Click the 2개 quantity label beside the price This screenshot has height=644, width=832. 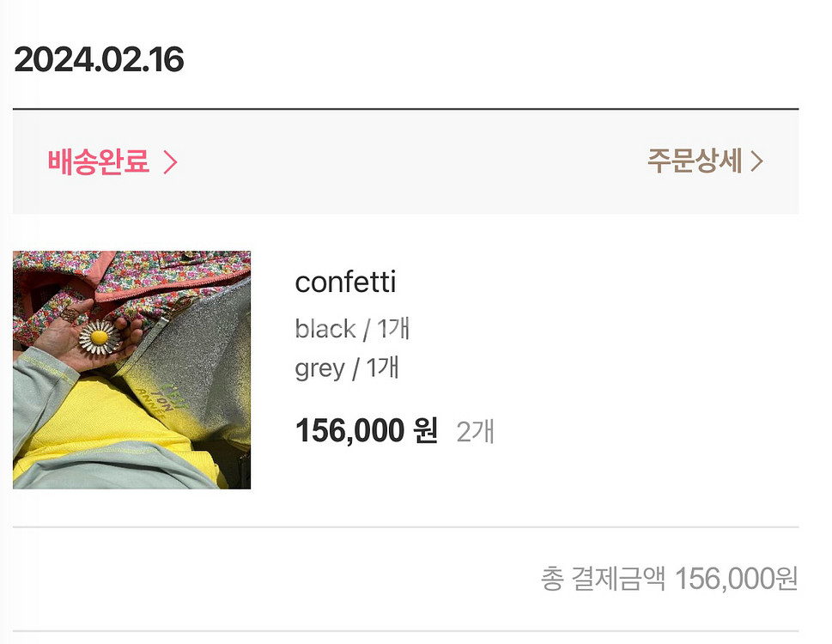tap(475, 431)
